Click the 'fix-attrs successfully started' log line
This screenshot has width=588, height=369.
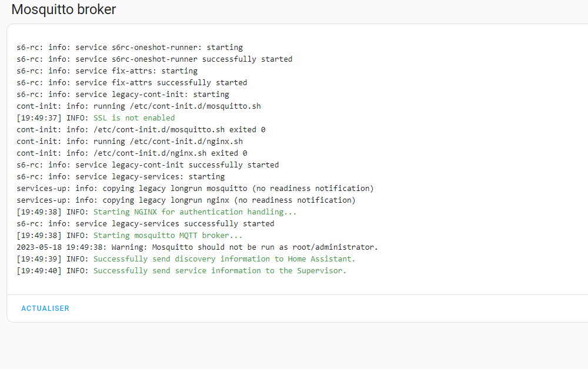tap(132, 83)
